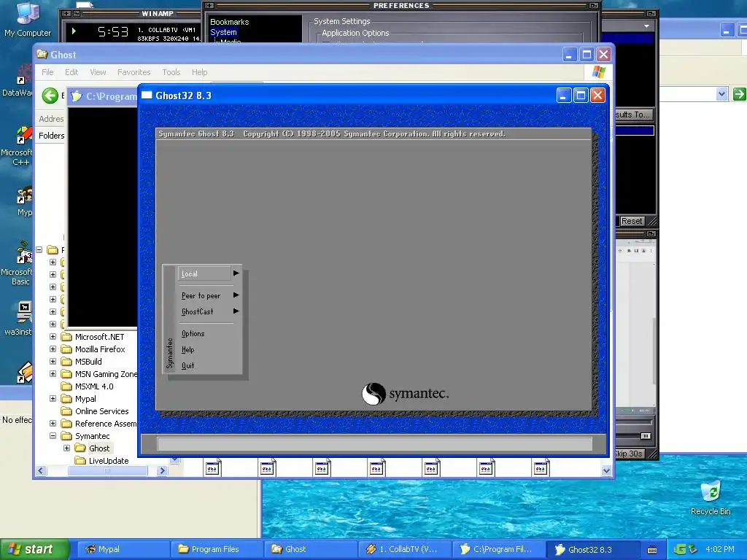This screenshot has height=560, width=747.
Task: Select the Microsoft.NET folder icon
Action: [x=66, y=337]
